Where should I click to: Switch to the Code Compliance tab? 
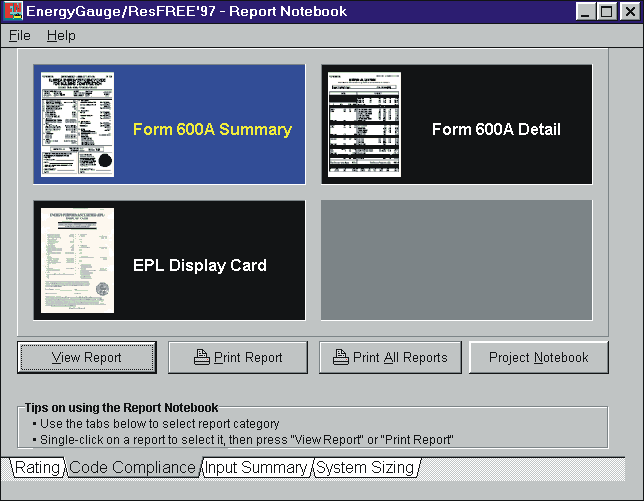click(133, 468)
